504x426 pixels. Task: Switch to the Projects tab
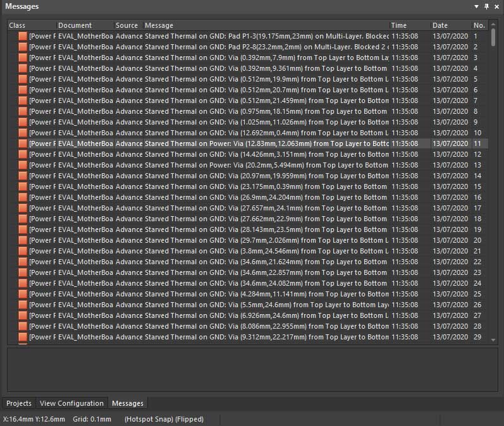click(19, 403)
